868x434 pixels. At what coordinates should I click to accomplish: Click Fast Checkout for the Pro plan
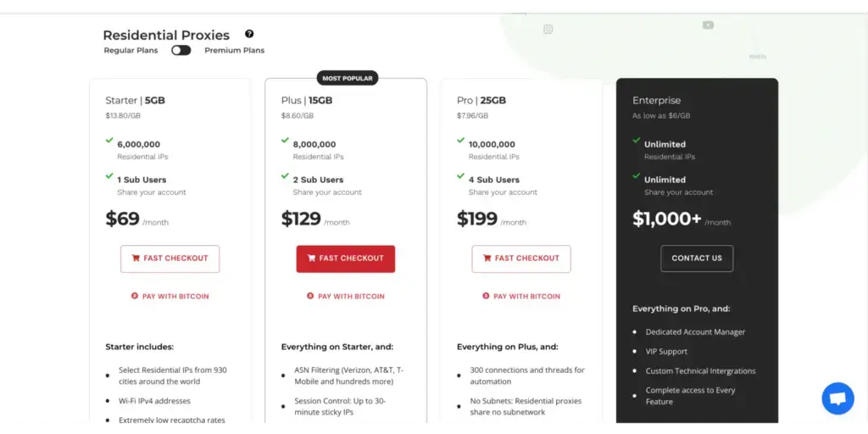pos(520,259)
